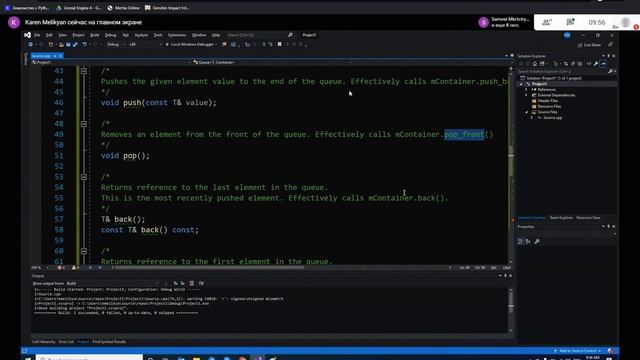Open the Help menu
This screenshot has height=360, width=640.
coord(216,35)
